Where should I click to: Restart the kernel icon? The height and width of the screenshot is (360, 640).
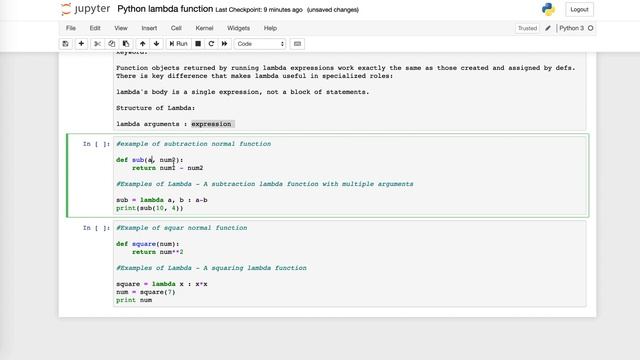(x=211, y=44)
